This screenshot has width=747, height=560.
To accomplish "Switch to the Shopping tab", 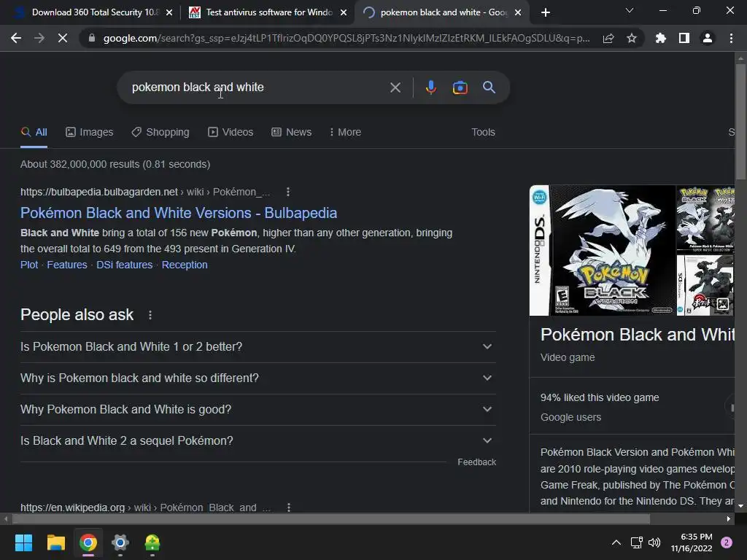I will (x=160, y=132).
